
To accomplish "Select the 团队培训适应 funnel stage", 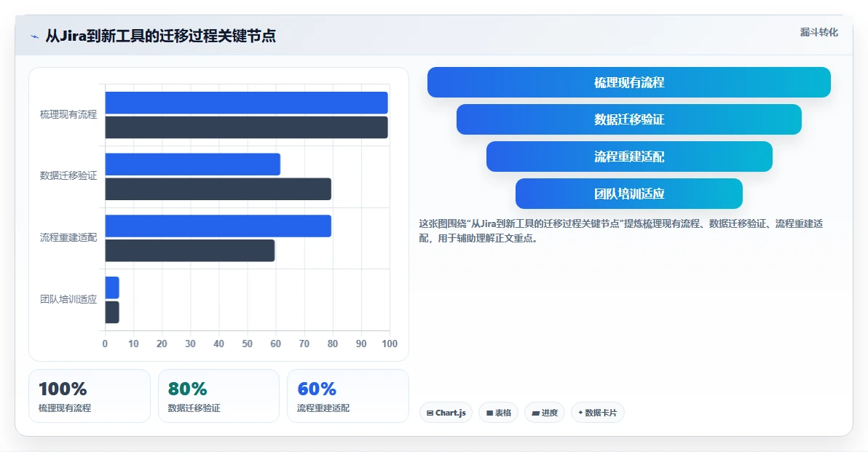I will [x=629, y=194].
